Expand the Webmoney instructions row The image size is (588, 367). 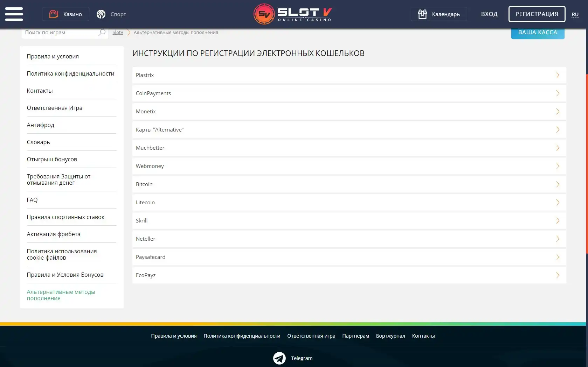click(349, 166)
